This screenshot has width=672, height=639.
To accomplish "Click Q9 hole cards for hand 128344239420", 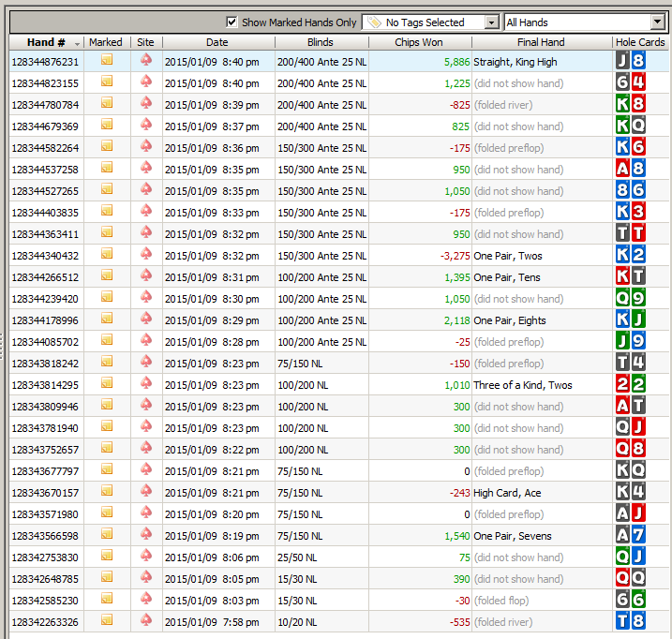I will coord(631,297).
